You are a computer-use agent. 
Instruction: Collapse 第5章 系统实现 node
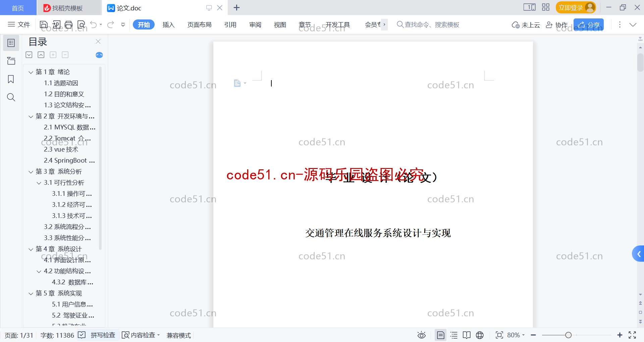click(31, 293)
